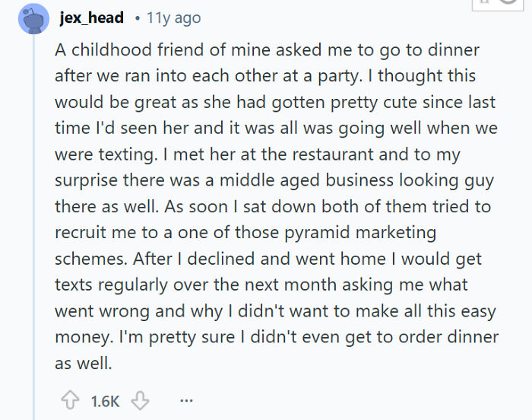The image size is (532, 420).
Task: Click the phrase "pyramid marketing" in the comment
Action: [373, 231]
